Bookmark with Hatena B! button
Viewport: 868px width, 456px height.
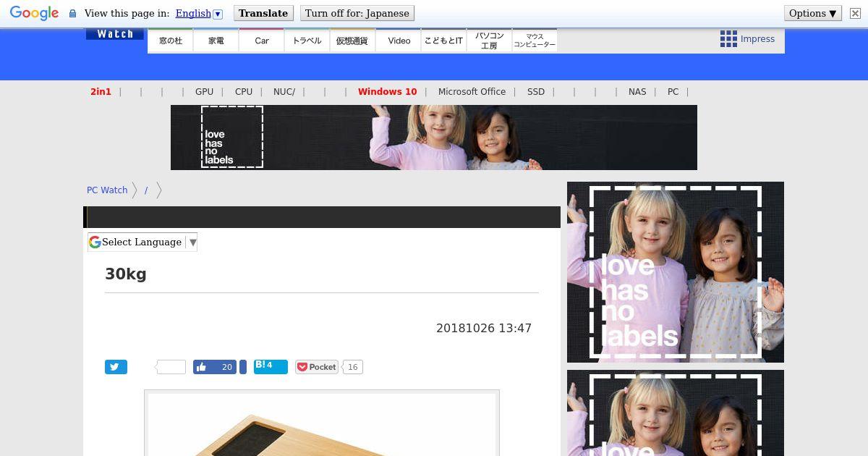(271, 367)
